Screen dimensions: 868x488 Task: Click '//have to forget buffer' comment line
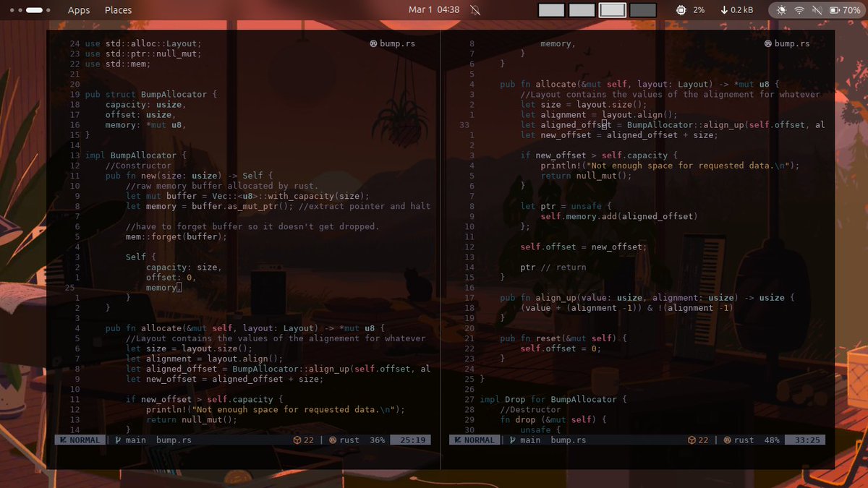252,226
